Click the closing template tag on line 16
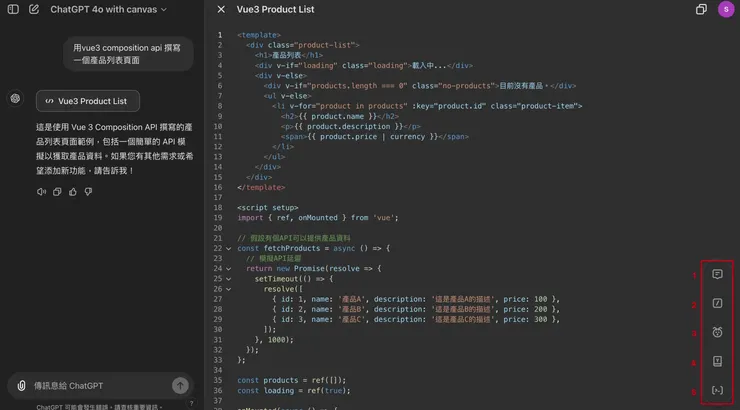Image resolution: width=740 pixels, height=410 pixels. pos(261,187)
